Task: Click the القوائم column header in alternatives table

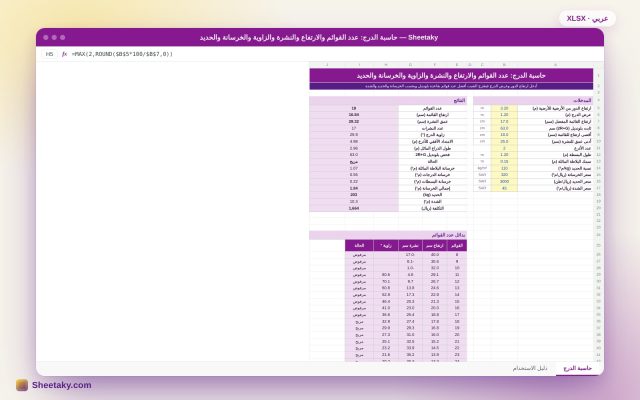Action: 457,246
